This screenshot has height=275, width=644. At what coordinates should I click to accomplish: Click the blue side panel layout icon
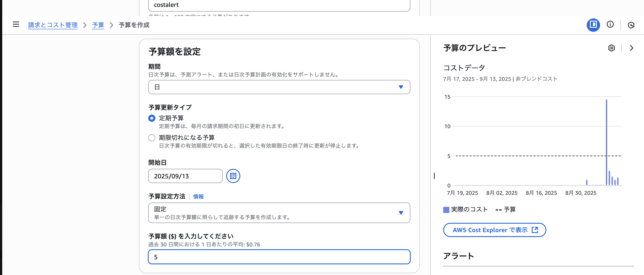pos(593,25)
